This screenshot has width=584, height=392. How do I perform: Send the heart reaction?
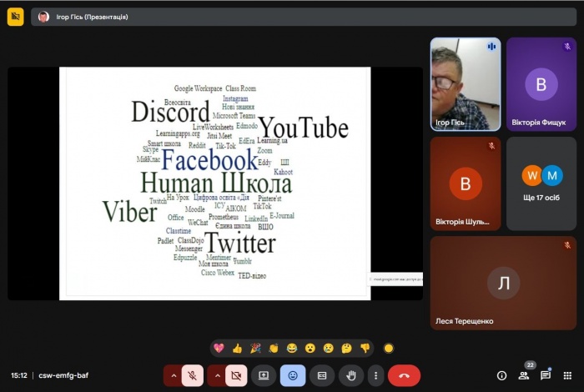point(219,348)
